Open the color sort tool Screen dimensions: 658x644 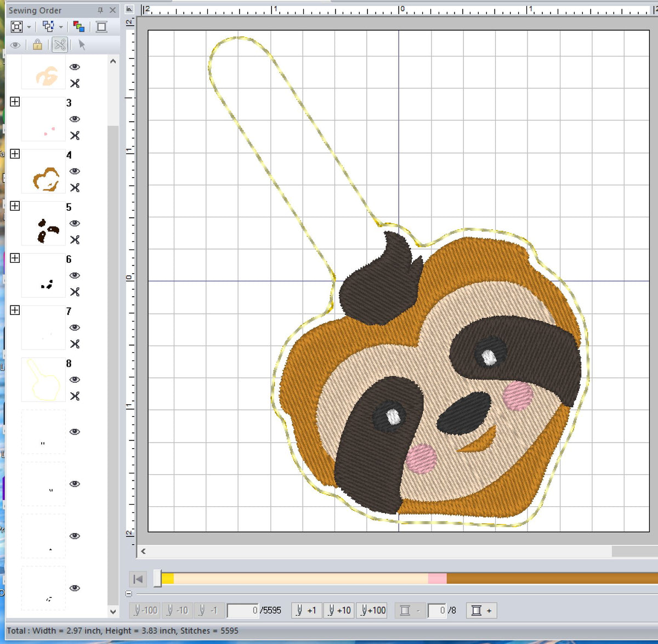click(78, 26)
